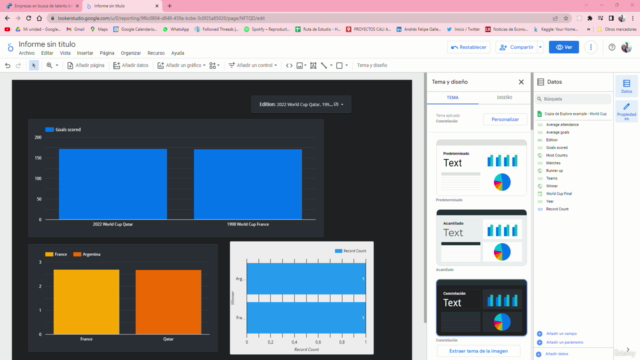
Task: Click Añadir datos in toolbar
Action: (x=131, y=65)
